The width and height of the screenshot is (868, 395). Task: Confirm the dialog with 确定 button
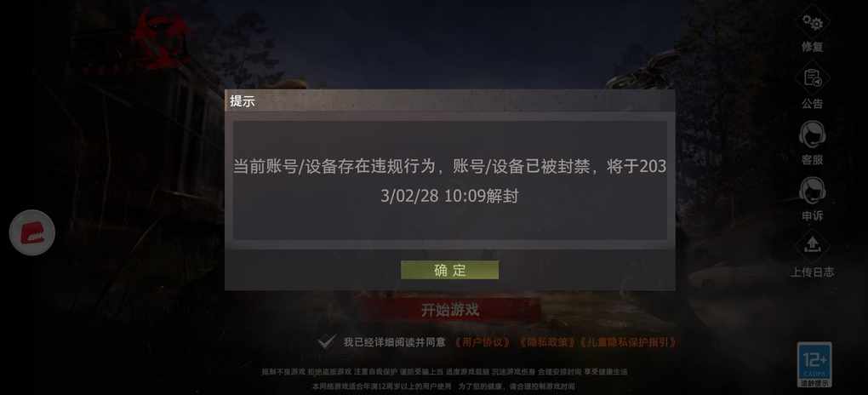449,270
